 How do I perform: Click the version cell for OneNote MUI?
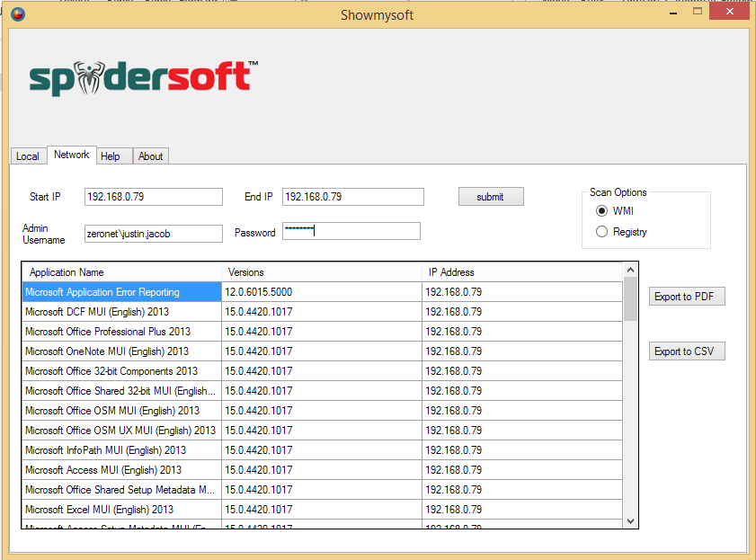pos(322,351)
